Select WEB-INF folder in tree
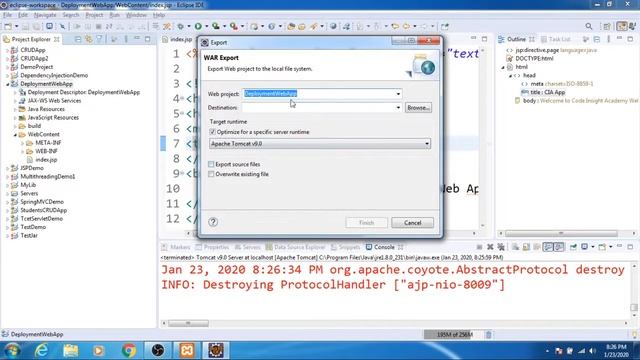This screenshot has width=640, height=360. point(46,151)
